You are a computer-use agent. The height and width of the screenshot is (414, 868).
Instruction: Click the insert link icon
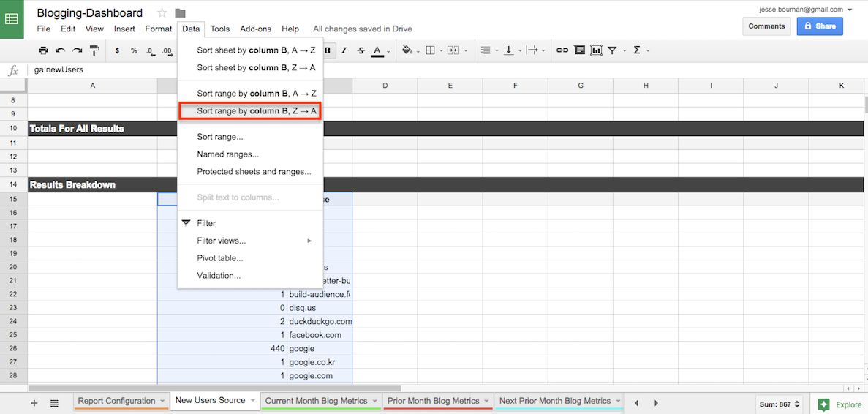[562, 50]
